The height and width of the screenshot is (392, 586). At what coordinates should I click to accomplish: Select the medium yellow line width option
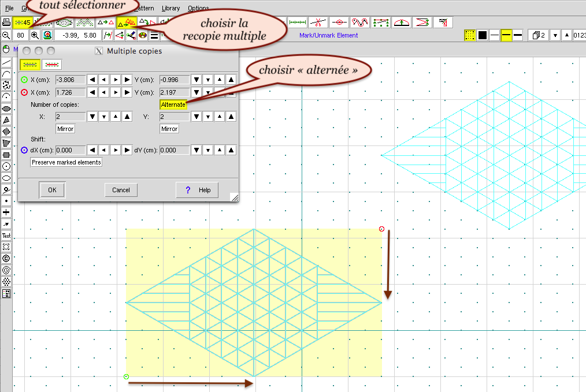pos(506,35)
